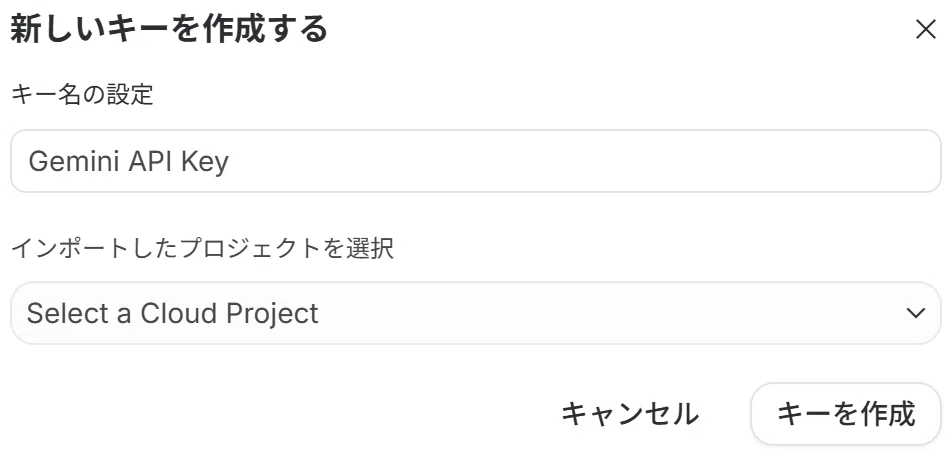The height and width of the screenshot is (455, 950).
Task: Open the Select a Cloud Project dropdown
Action: (x=476, y=313)
